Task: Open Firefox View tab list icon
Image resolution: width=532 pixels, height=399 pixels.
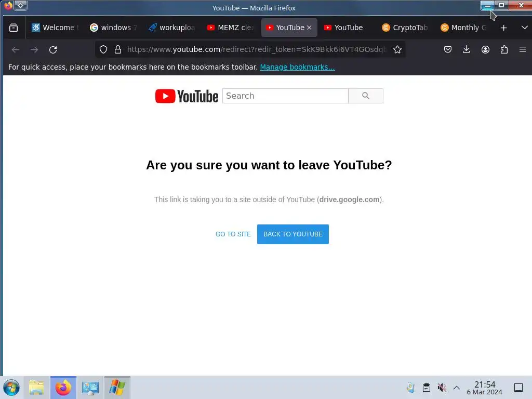Action: [14, 28]
